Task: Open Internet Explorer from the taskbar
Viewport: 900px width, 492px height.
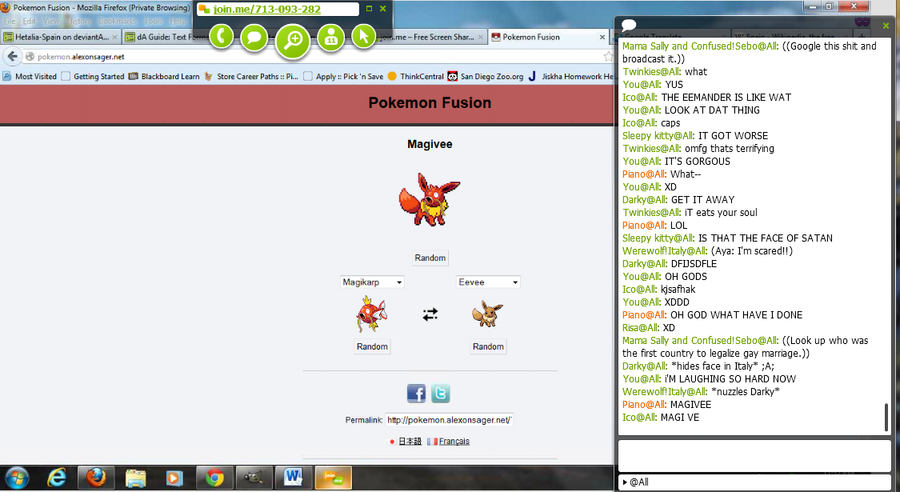Action: [x=56, y=478]
